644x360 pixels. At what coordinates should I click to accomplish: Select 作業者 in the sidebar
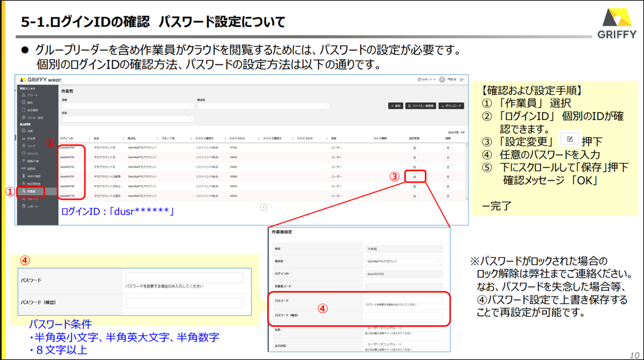click(31, 191)
